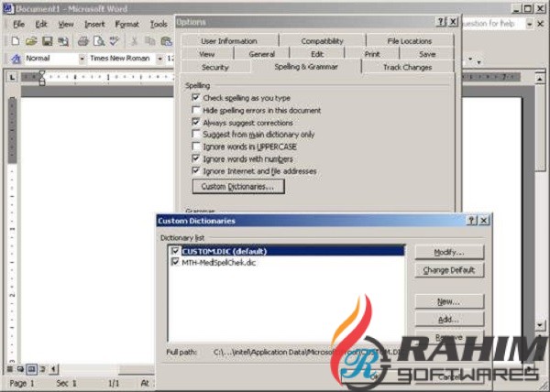550x392 pixels.
Task: Click the vertical scrollbar down arrow
Action: coord(540,325)
